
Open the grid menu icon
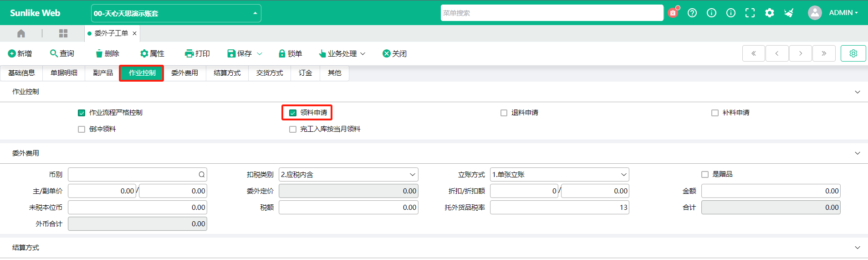tap(63, 33)
